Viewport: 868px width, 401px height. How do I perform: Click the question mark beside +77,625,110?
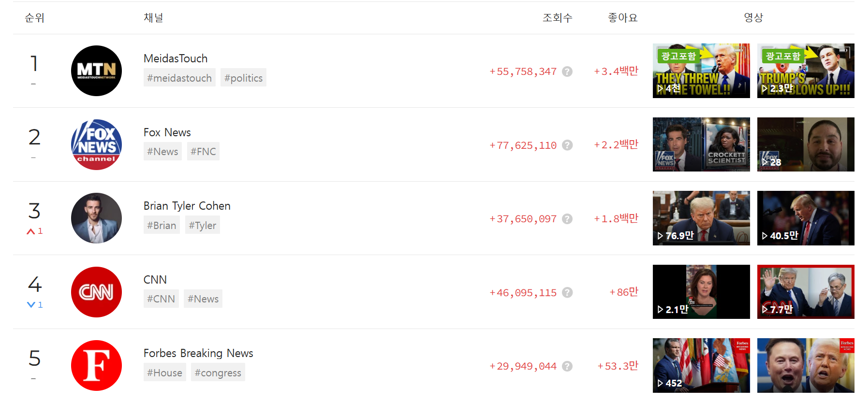point(568,145)
